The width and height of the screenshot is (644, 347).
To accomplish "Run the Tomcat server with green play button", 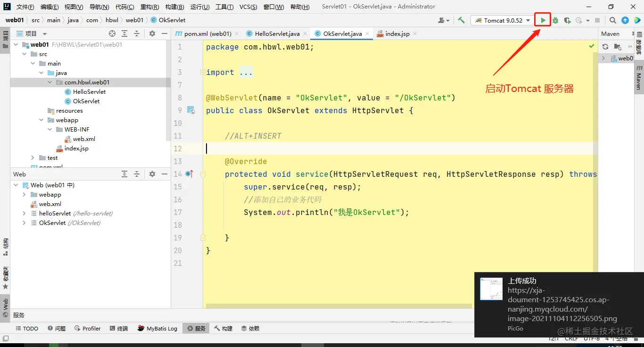I will pyautogui.click(x=543, y=20).
